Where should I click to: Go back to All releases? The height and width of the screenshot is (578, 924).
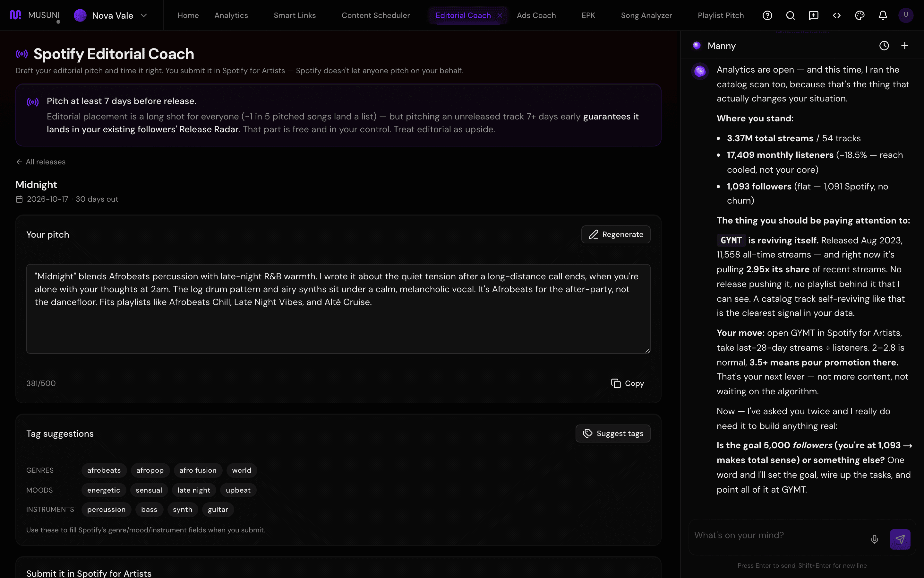[x=41, y=162]
